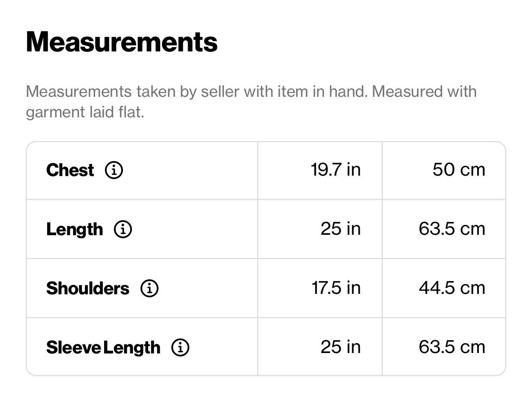Open the Chest info icon
532x419 pixels.
pyautogui.click(x=114, y=170)
